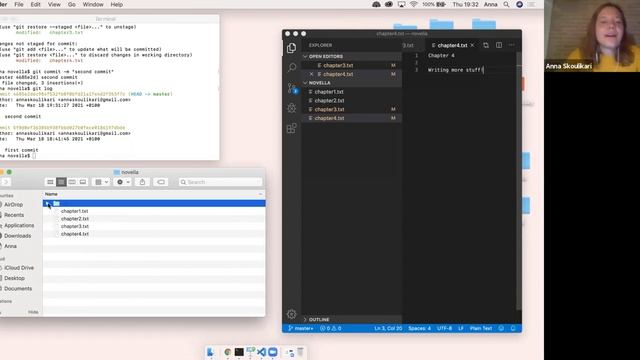640x360 pixels.
Task: Open editor More Actions ellipsis menu
Action: tap(511, 45)
